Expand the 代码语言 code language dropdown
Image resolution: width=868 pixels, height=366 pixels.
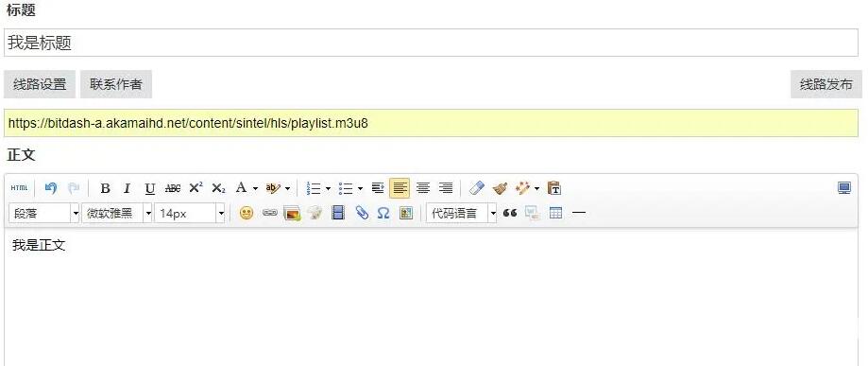(x=461, y=213)
